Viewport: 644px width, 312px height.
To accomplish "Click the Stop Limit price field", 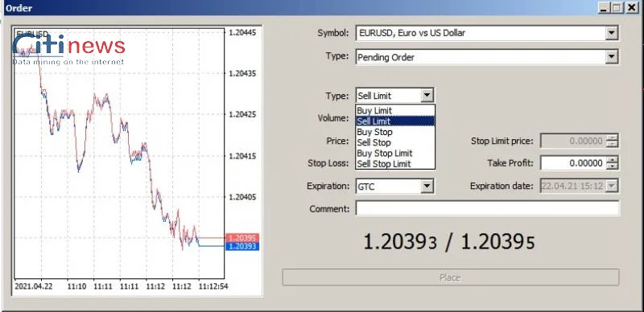I will 573,141.
